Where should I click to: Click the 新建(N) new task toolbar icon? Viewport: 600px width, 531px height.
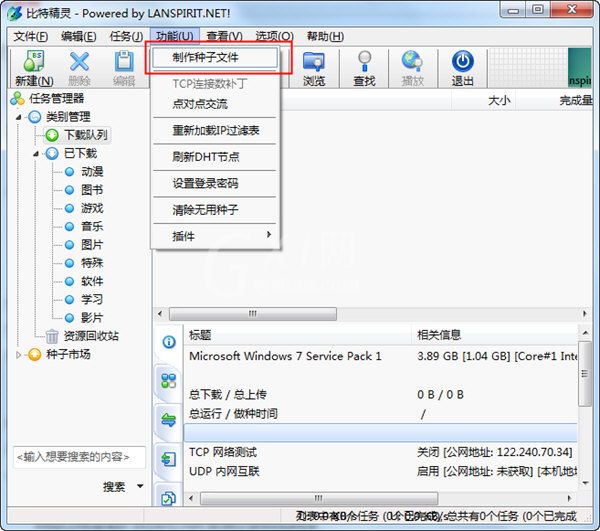click(34, 61)
